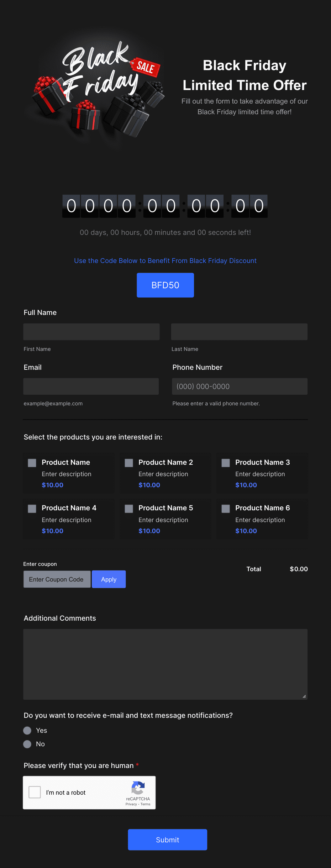Check the Product Name 2 box
The height and width of the screenshot is (868, 331).
(129, 463)
